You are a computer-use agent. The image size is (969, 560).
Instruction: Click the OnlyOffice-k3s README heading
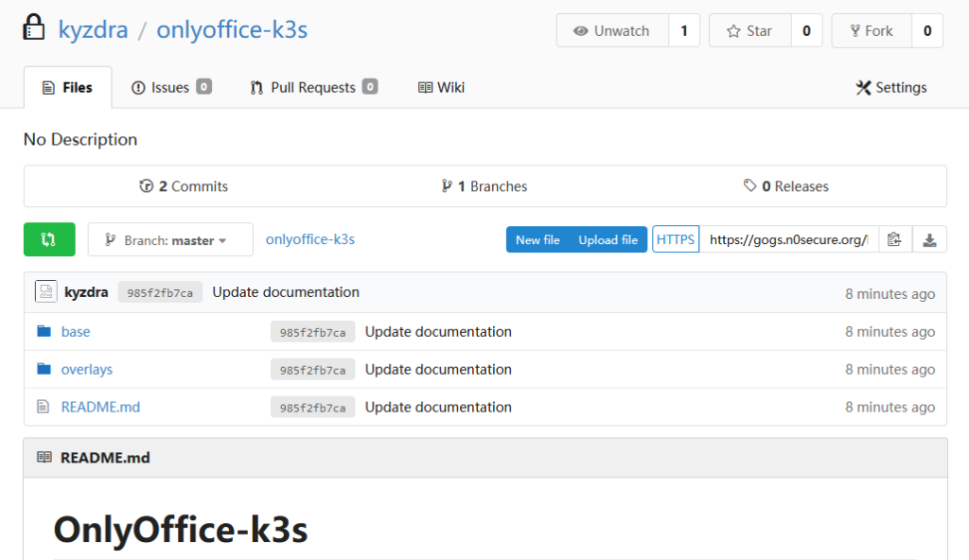coord(181,530)
